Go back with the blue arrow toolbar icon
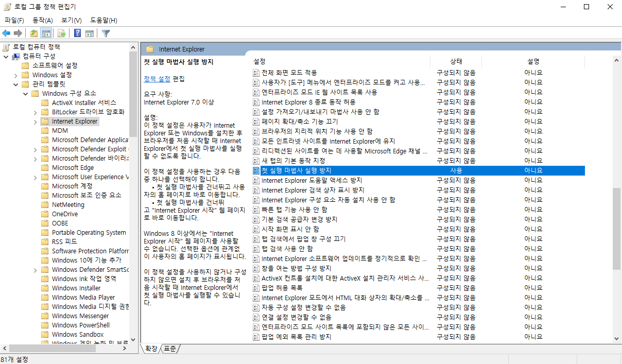The width and height of the screenshot is (622, 364). coord(6,33)
